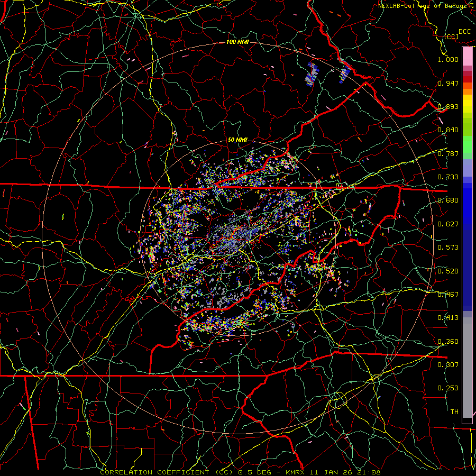Click the 0.627 legend value

[x=448, y=224]
